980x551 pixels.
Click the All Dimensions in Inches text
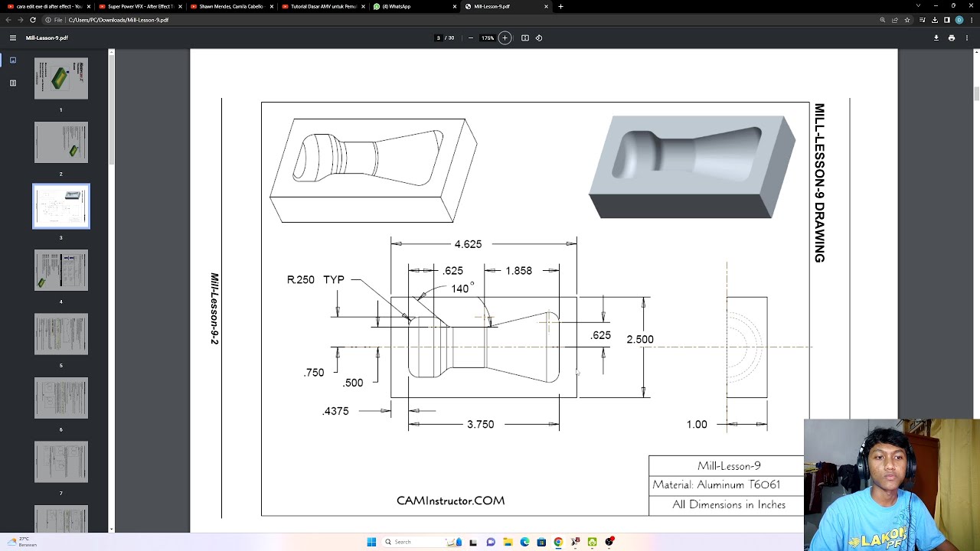(728, 505)
